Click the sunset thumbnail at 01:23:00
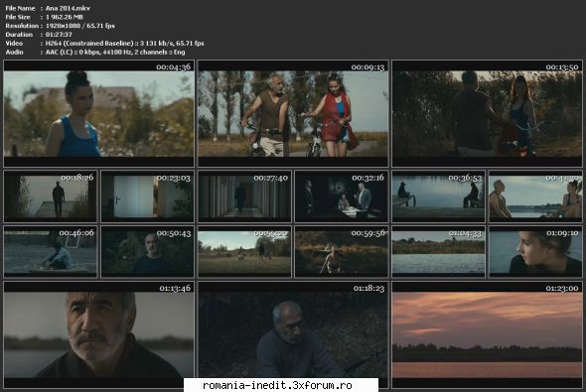This screenshot has height=392, width=586. point(487,334)
